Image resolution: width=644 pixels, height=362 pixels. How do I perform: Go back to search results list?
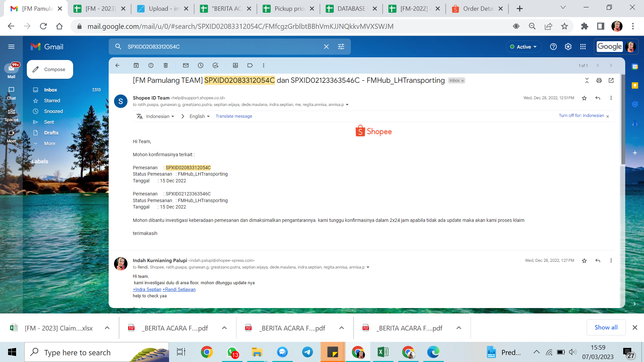pyautogui.click(x=117, y=65)
